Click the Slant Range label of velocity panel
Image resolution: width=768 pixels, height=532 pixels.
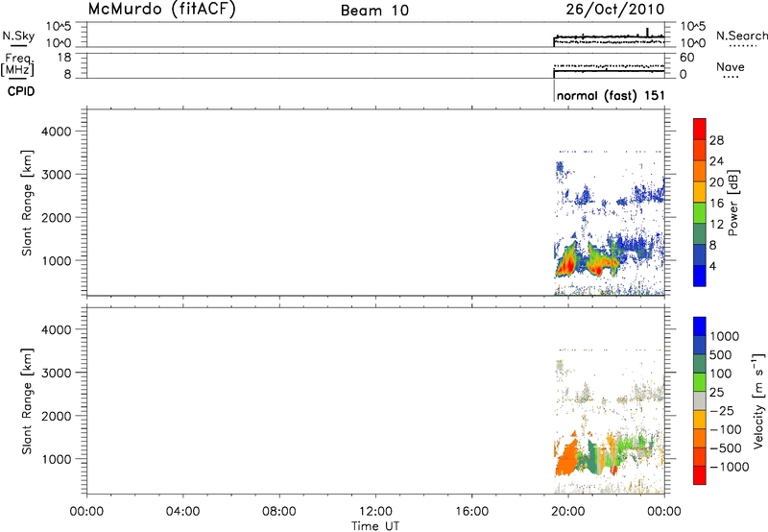pos(27,401)
